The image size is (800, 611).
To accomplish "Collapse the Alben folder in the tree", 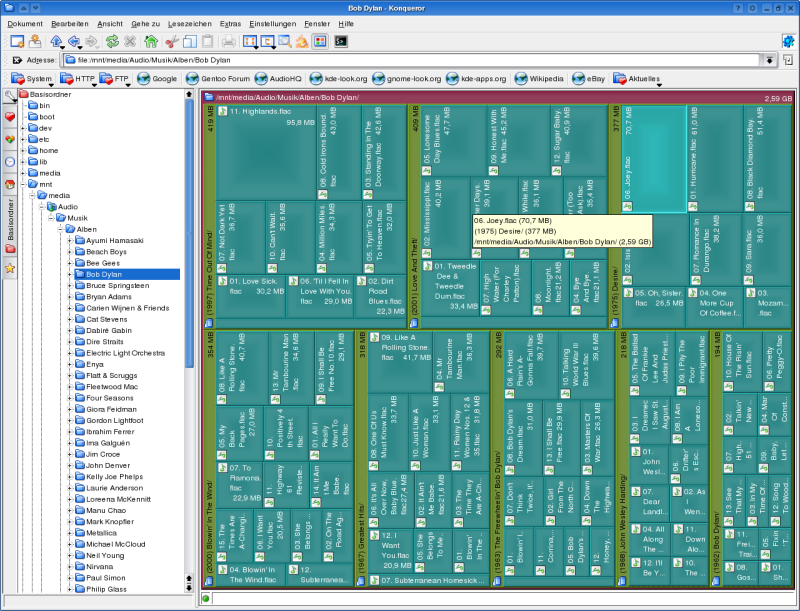I will [x=61, y=230].
